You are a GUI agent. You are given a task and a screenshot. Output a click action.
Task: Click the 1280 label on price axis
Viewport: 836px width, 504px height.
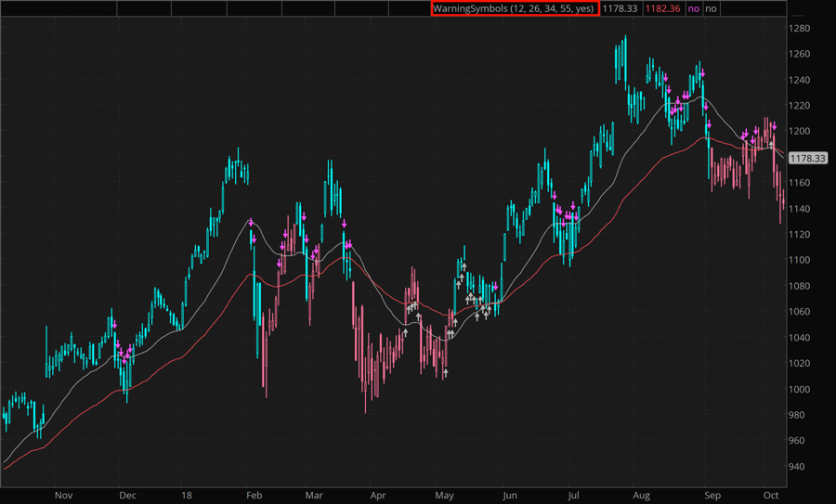(x=801, y=29)
